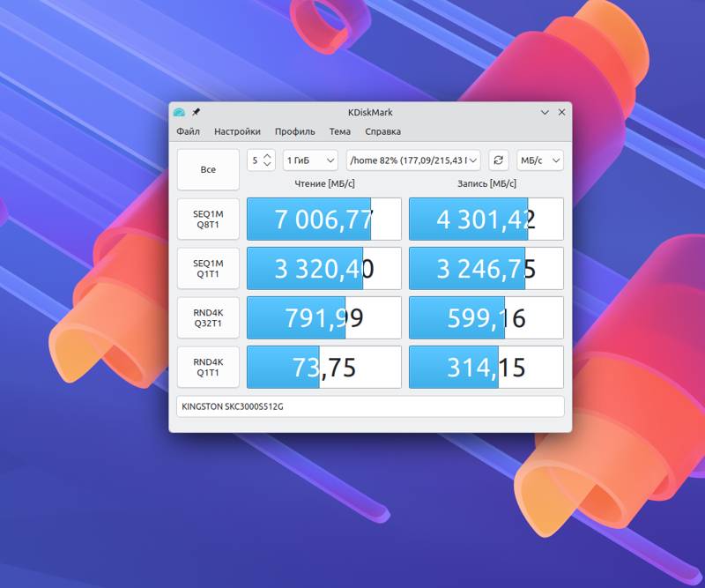Click the refresh storage list icon
705x588 pixels.
click(x=499, y=160)
